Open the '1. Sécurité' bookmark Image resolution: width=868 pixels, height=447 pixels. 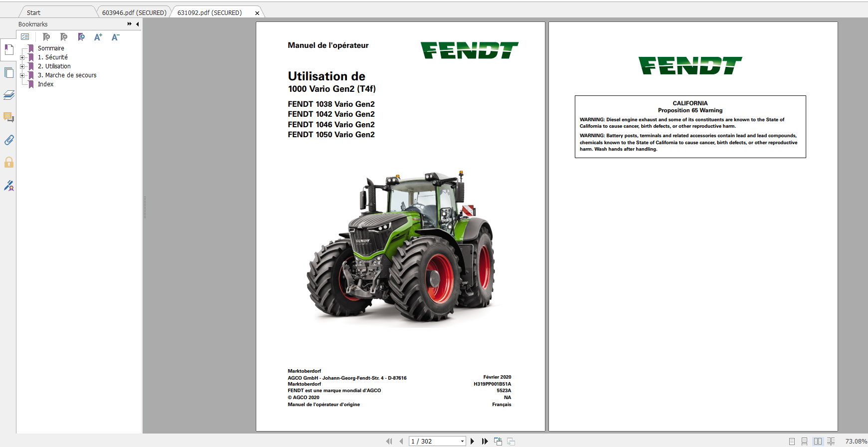pyautogui.click(x=53, y=57)
